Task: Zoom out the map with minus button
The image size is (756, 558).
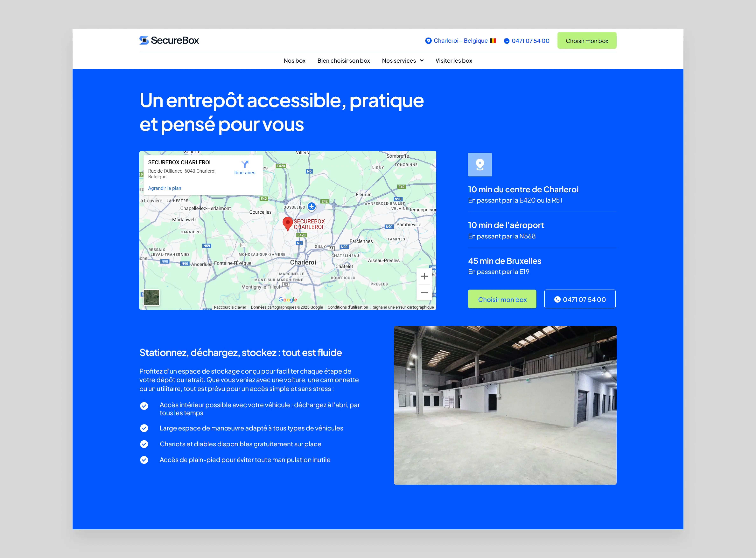Action: pos(424,292)
